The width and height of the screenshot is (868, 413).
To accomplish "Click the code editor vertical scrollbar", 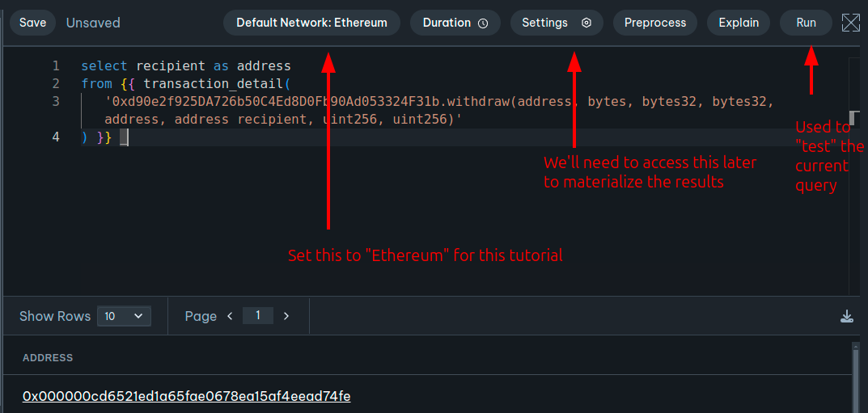I will (853, 119).
